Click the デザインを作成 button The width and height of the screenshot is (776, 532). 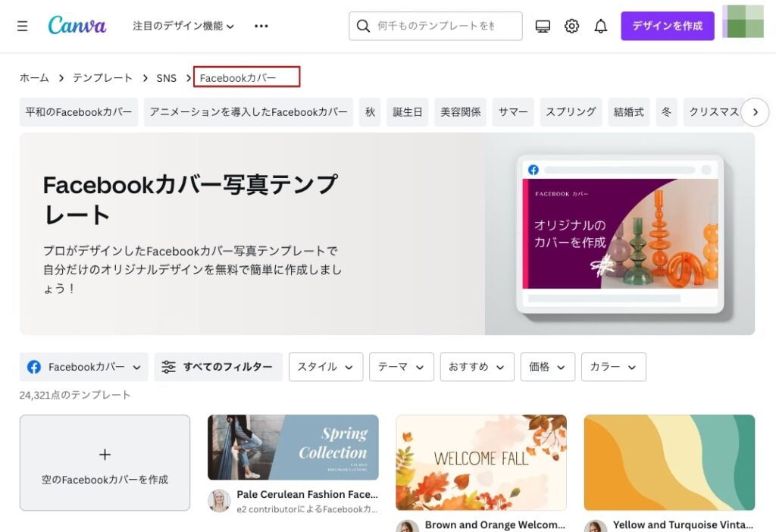click(x=667, y=26)
